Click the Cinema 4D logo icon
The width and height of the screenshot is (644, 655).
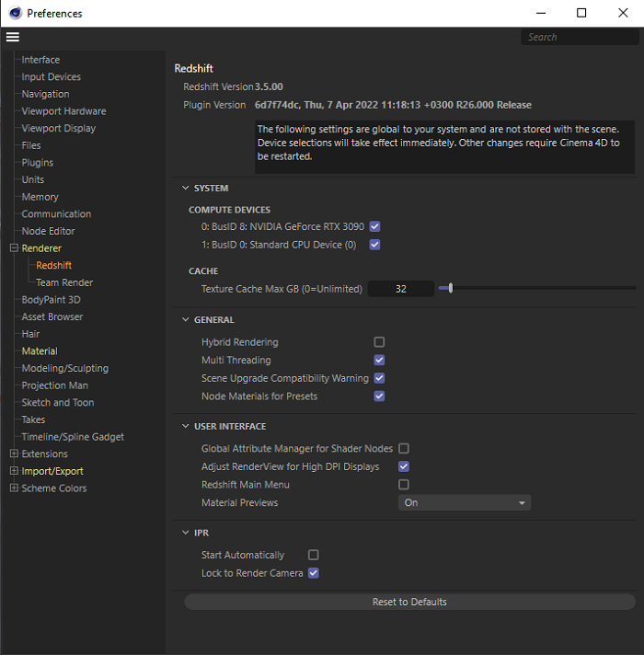click(x=15, y=13)
